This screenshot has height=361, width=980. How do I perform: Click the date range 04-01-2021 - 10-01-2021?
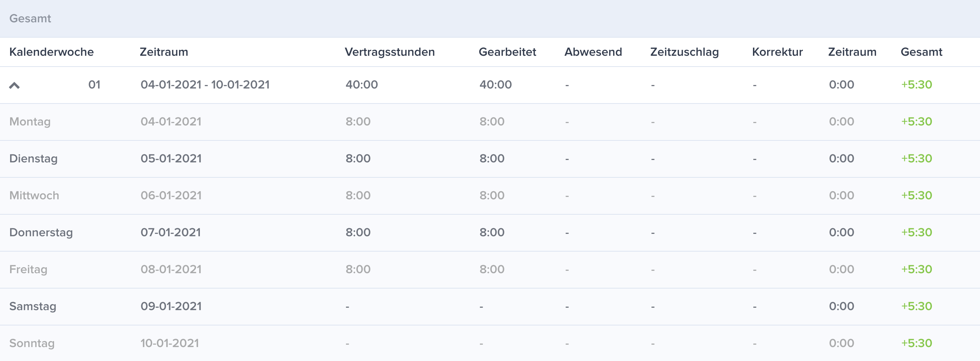click(205, 84)
